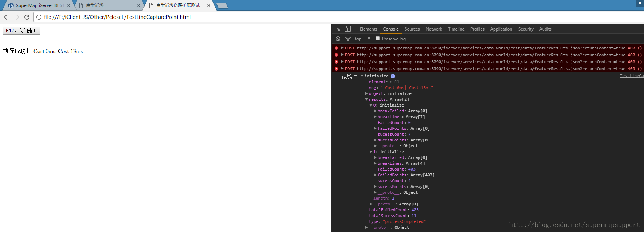Expand breakLines: Array[4]
The height and width of the screenshot is (232, 644).
(375, 163)
